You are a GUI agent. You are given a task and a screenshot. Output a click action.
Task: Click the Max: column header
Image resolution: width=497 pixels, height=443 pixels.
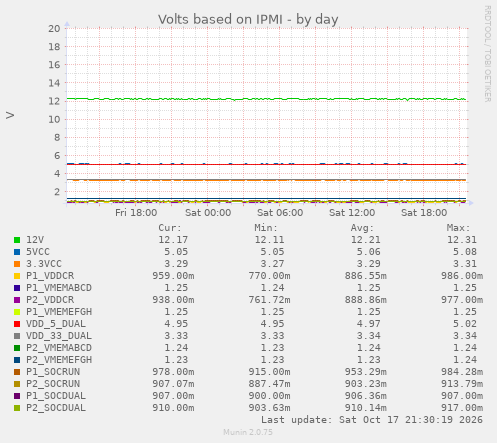(x=458, y=228)
